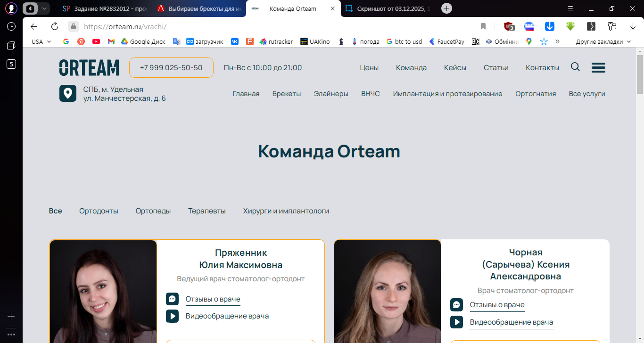Open the hamburger menu on Orteam header
This screenshot has height=343, width=644.
(x=598, y=67)
